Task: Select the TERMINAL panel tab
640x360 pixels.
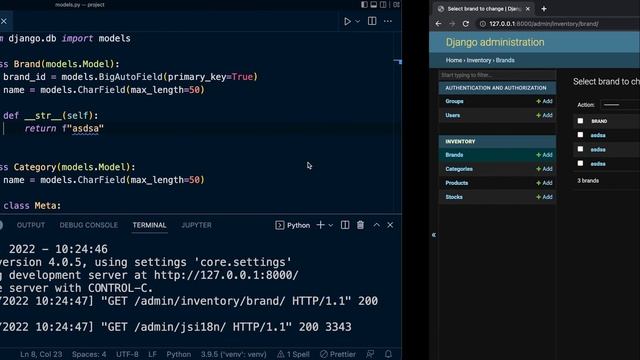Action: (x=149, y=225)
